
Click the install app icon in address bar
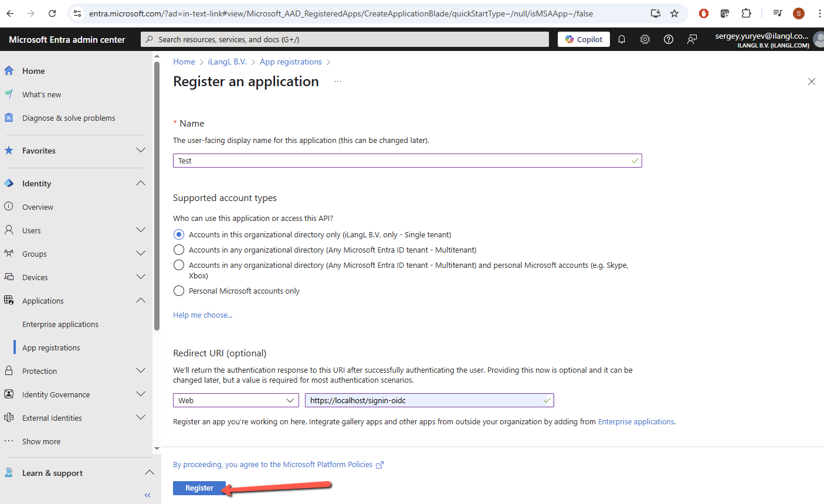656,13
